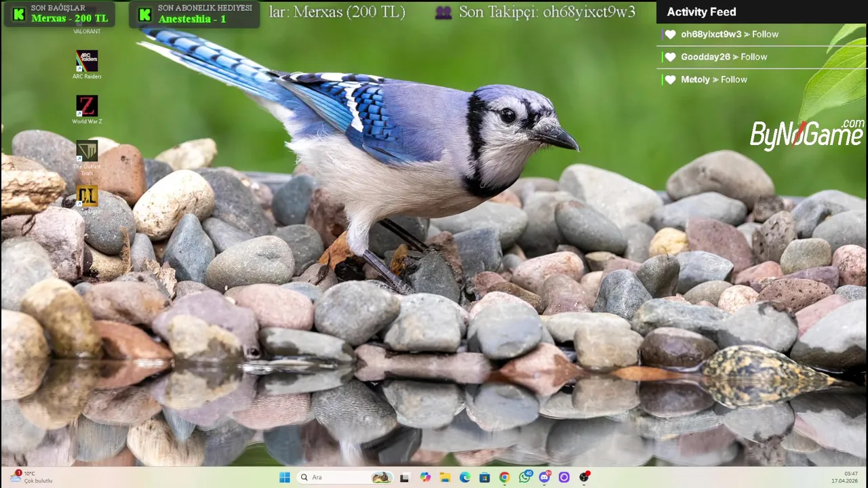
Task: Open Microsoft Edge from the taskbar
Action: (x=465, y=477)
